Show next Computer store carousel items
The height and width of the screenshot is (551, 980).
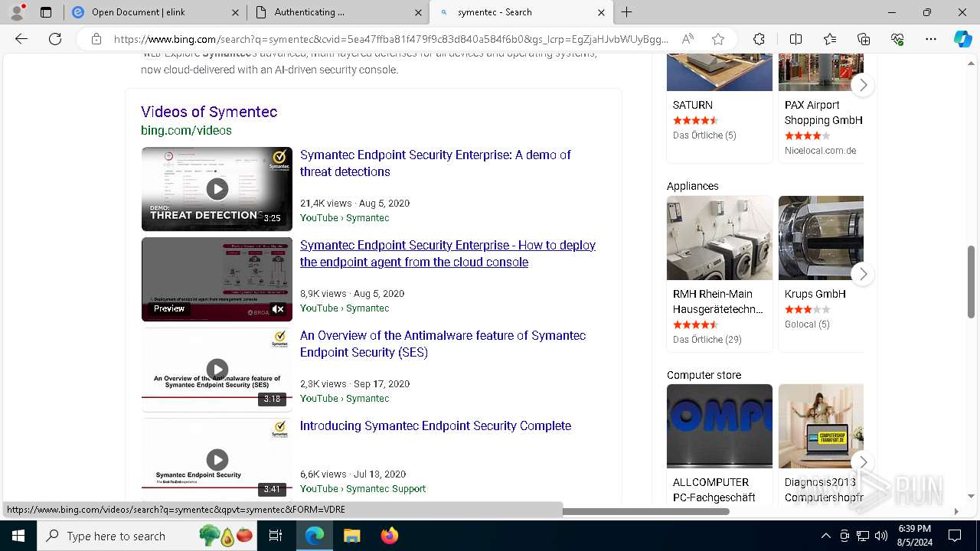(x=863, y=461)
